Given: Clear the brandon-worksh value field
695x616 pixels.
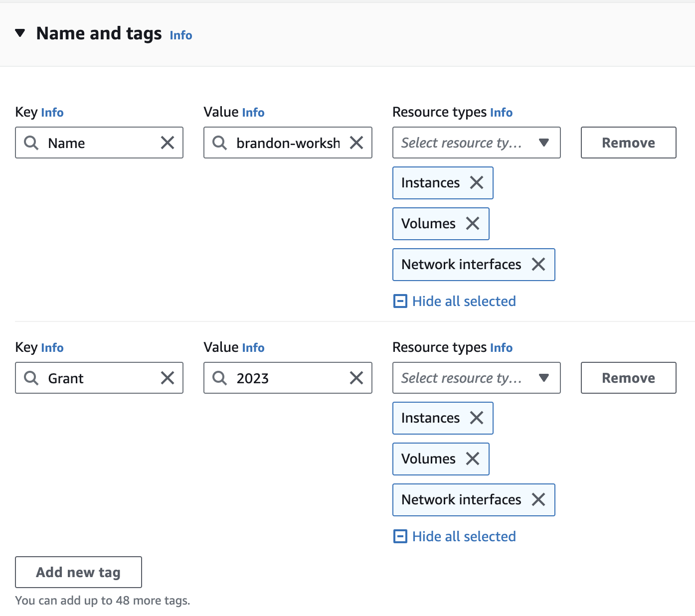Looking at the screenshot, I should tap(356, 143).
